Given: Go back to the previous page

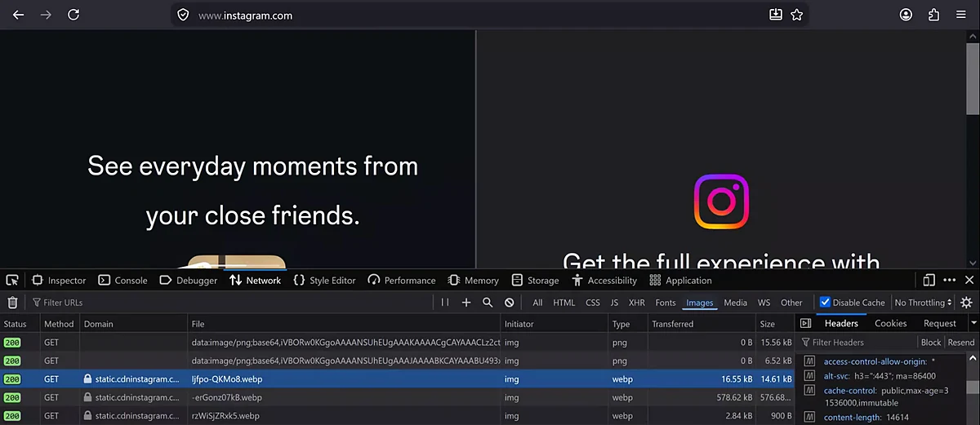Looking at the screenshot, I should (x=18, y=15).
